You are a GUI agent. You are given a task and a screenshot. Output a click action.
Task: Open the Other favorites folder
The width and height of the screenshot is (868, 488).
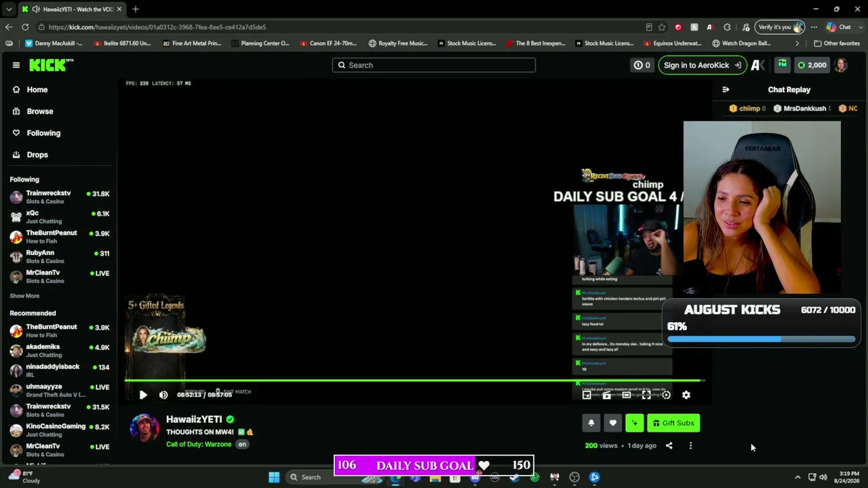coord(837,43)
